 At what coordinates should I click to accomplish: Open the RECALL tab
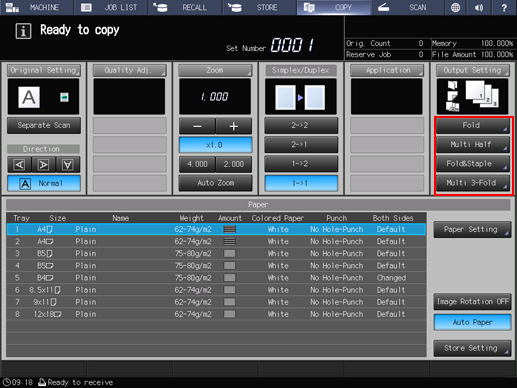pyautogui.click(x=185, y=7)
